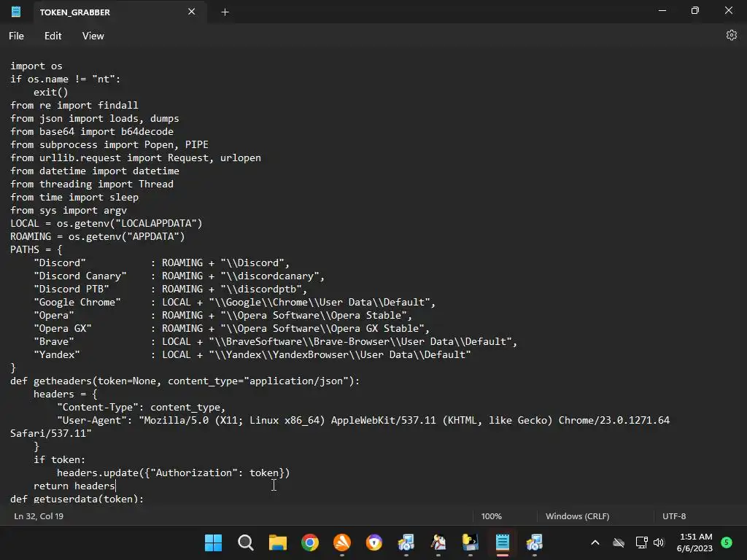Click the 100% zoom level in status bar
The width and height of the screenshot is (747, 560).
[x=491, y=516]
